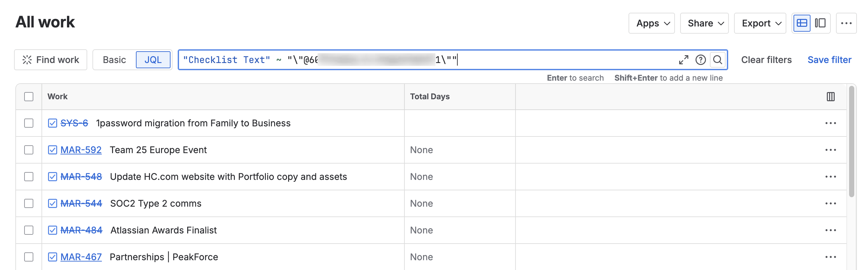
Task: Expand the Apps dropdown
Action: [651, 23]
